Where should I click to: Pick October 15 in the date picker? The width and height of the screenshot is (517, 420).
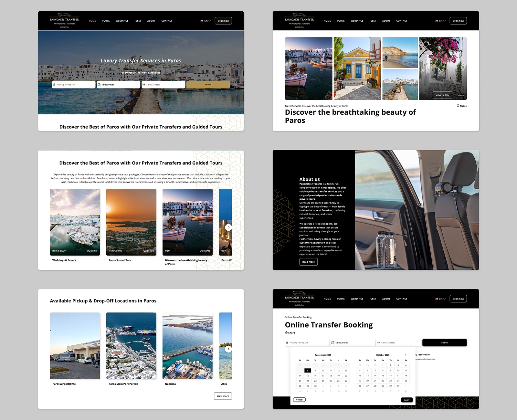[x=383, y=376]
